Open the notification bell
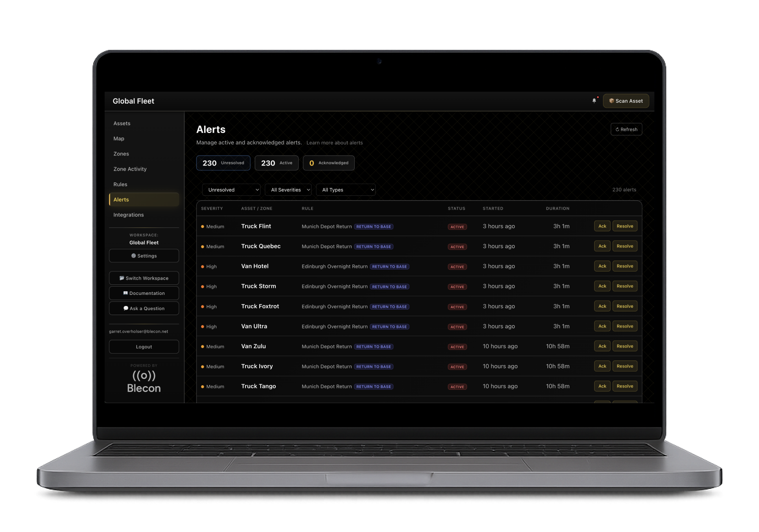Viewport: 759px width, 532px height. (x=594, y=101)
